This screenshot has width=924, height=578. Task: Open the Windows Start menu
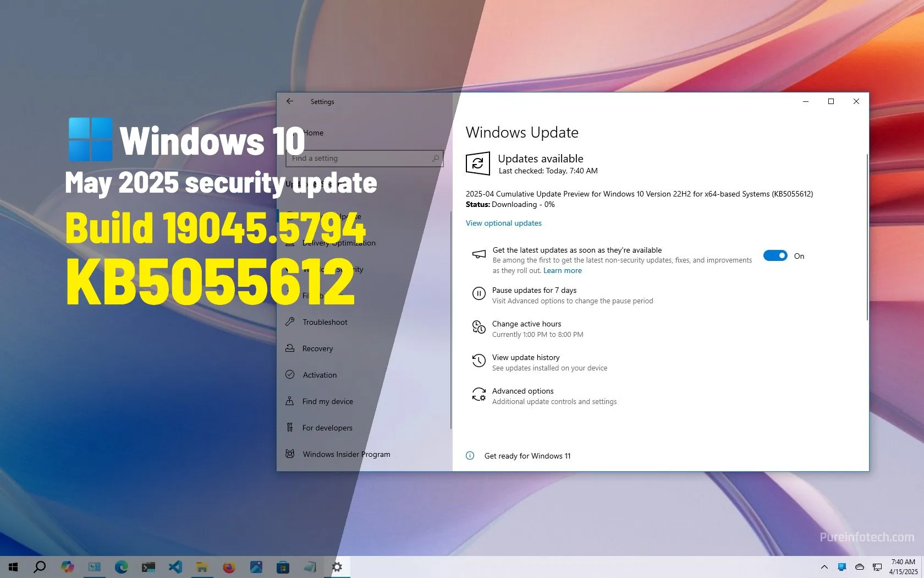click(x=13, y=567)
